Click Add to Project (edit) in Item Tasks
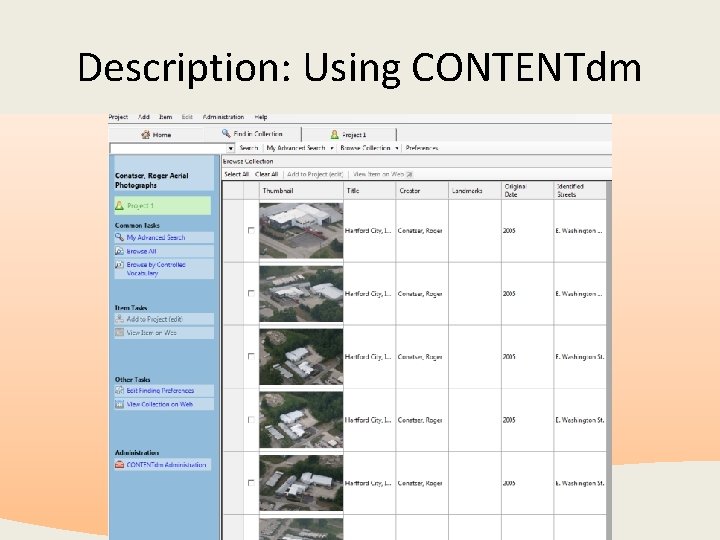This screenshot has width=720, height=540. pyautogui.click(x=155, y=319)
